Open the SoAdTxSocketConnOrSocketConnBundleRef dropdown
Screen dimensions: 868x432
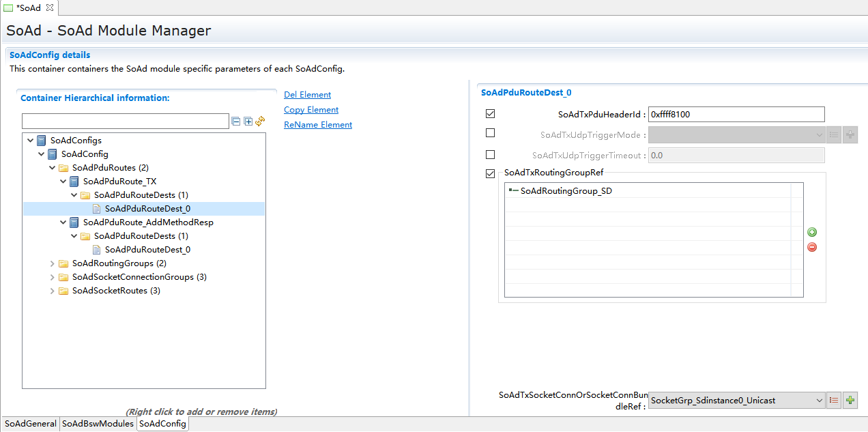point(820,401)
